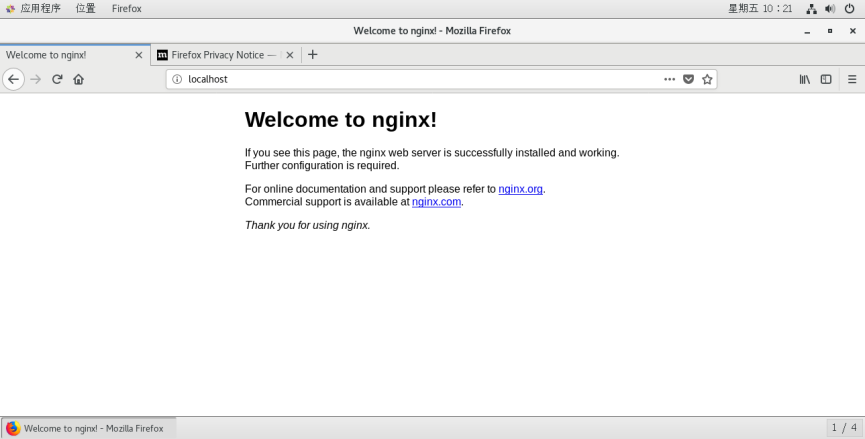The image size is (865, 439).
Task: Click the Welcome to nginx! heading
Action: pyautogui.click(x=341, y=120)
